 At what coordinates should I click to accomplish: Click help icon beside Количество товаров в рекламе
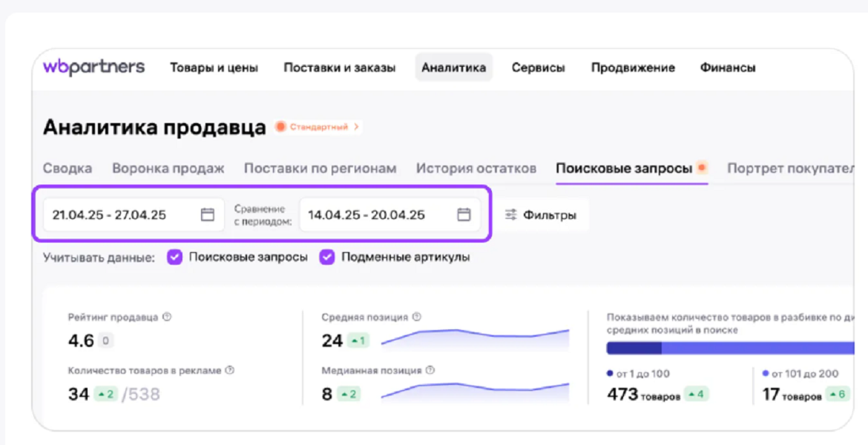click(230, 370)
